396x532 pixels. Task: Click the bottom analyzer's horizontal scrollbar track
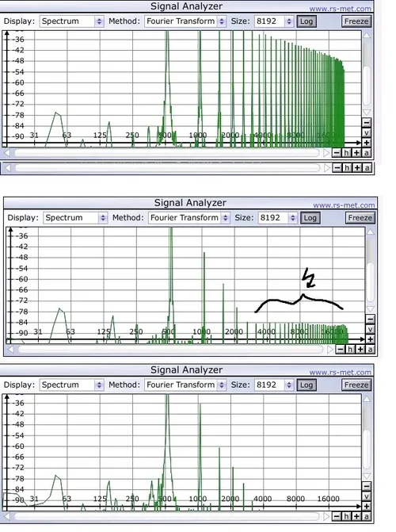pyautogui.click(x=167, y=516)
